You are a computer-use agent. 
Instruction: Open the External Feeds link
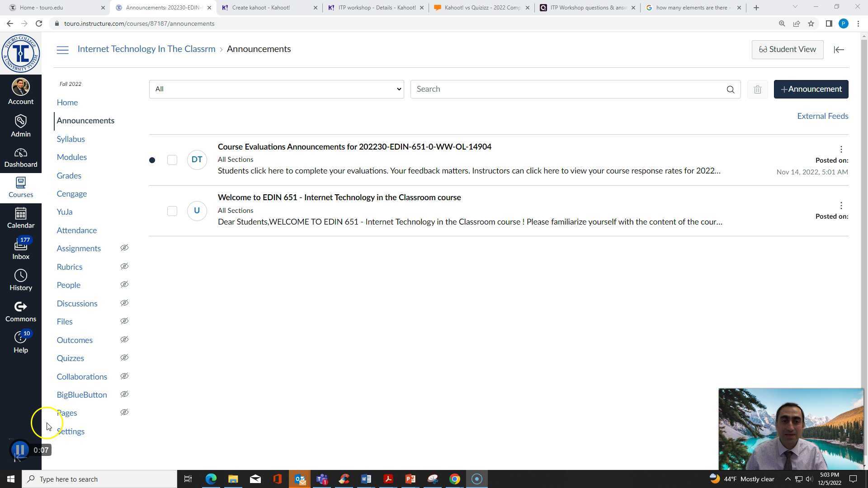[822, 116]
